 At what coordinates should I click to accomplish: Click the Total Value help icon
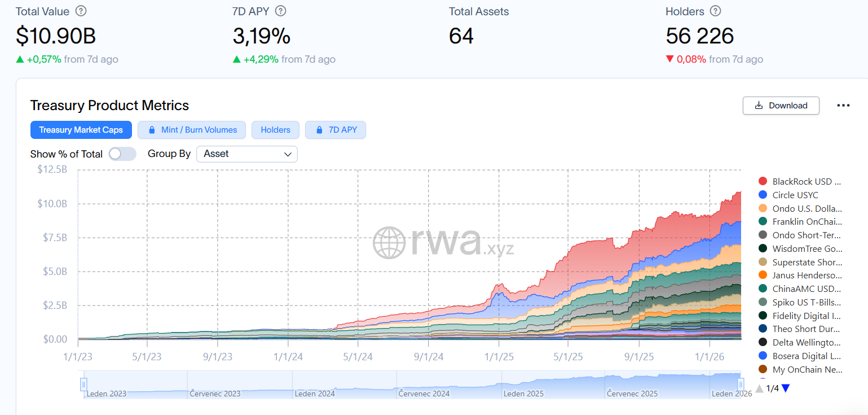tap(81, 11)
